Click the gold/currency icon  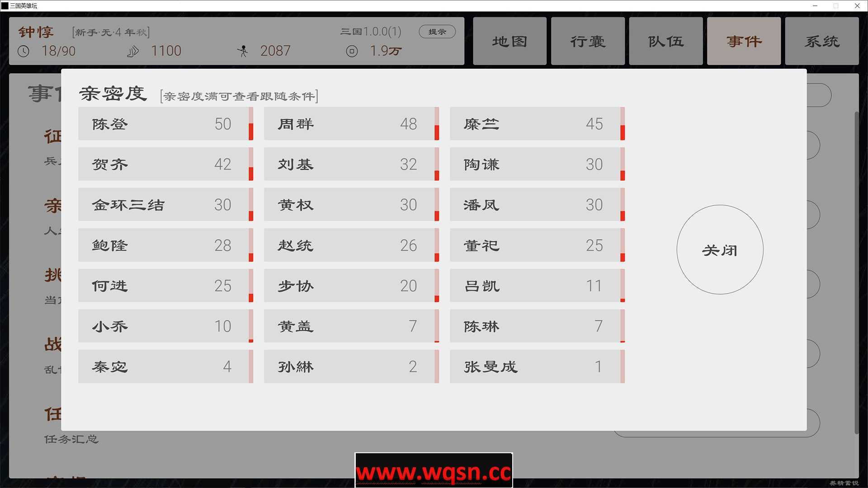click(350, 51)
